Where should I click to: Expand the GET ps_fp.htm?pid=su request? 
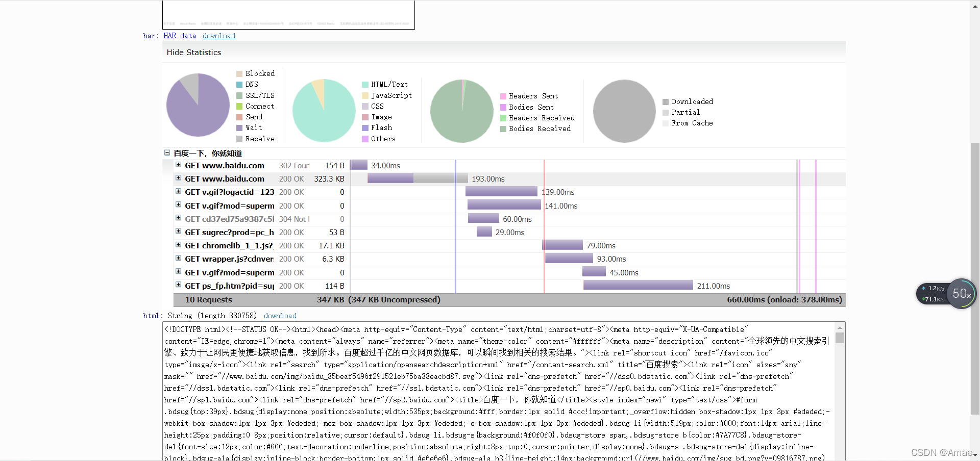(178, 285)
